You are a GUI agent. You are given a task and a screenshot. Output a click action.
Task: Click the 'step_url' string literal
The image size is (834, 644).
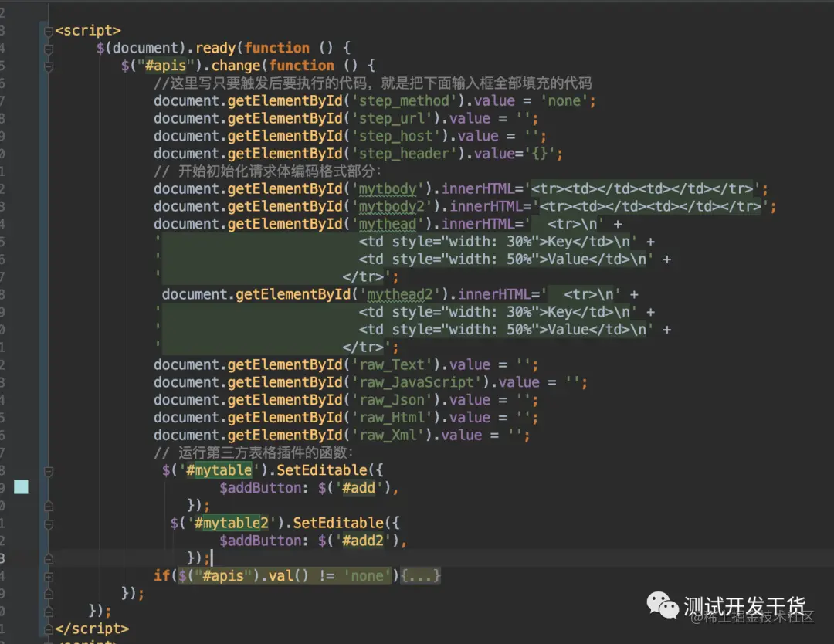392,118
